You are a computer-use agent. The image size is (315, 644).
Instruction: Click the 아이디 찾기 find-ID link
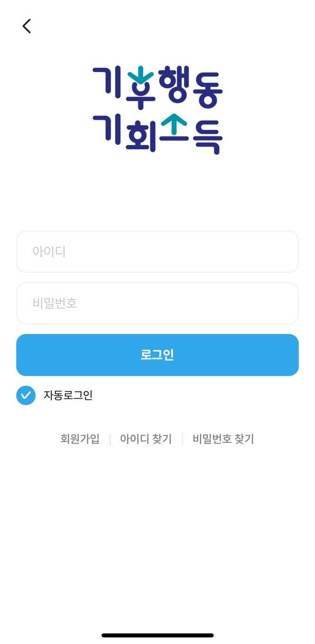tap(146, 439)
